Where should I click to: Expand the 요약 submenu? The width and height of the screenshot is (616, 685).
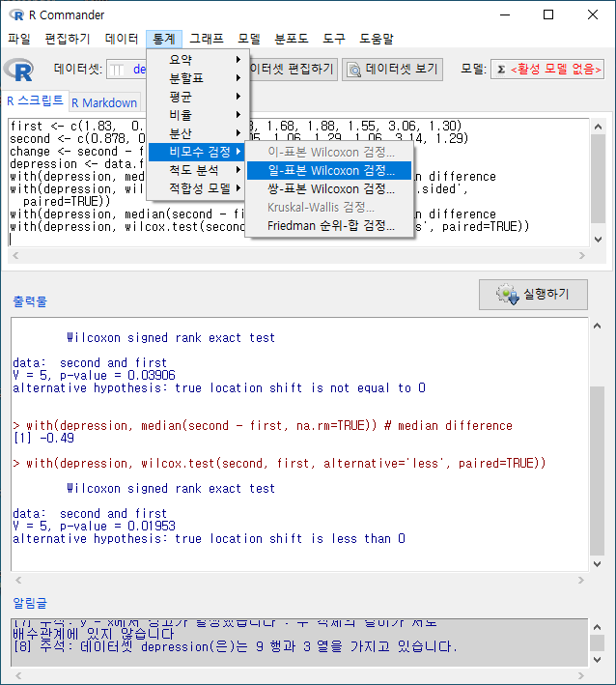(x=198, y=59)
